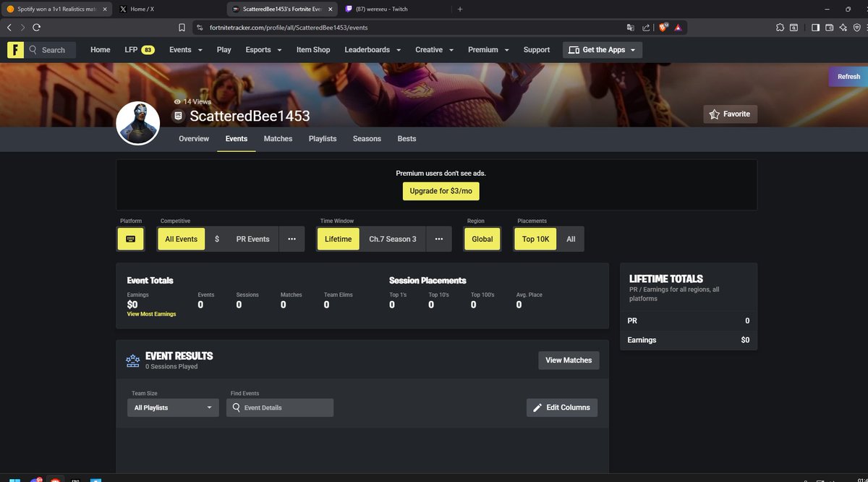Click the active Events profile tab

237,138
